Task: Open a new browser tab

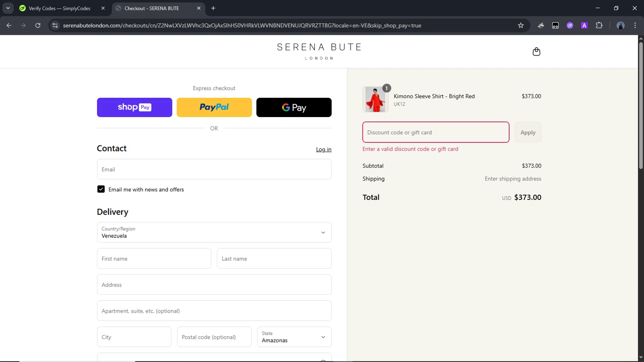Action: pyautogui.click(x=213, y=8)
